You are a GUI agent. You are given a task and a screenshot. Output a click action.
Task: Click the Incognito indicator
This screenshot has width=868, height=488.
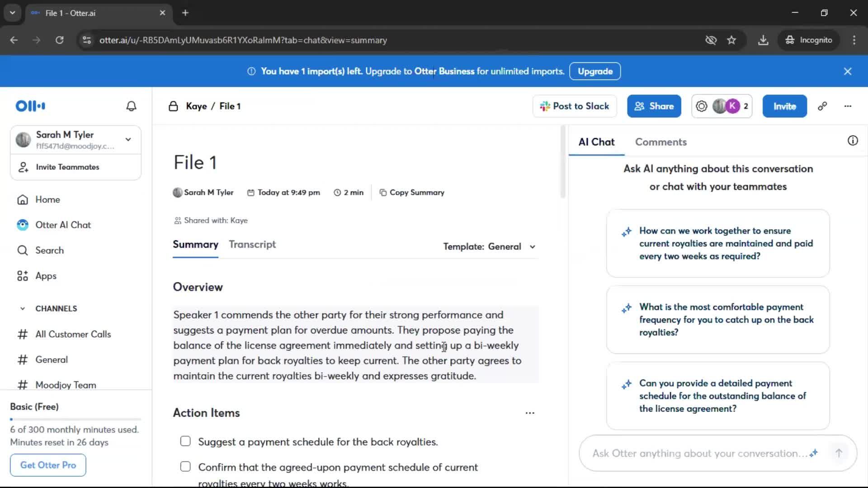(808, 40)
